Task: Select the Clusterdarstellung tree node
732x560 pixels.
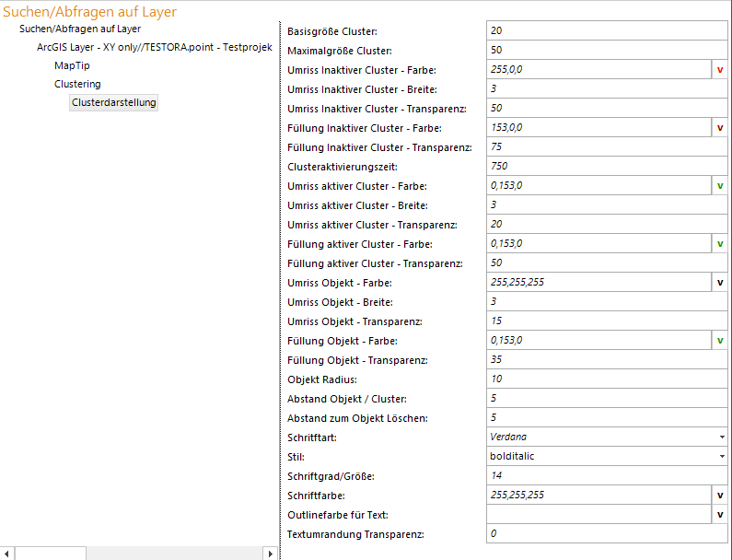Action: point(114,103)
